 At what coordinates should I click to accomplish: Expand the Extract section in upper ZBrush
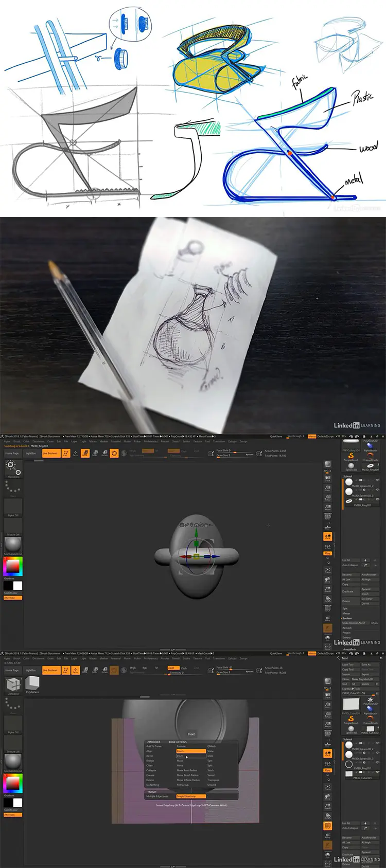[347, 638]
